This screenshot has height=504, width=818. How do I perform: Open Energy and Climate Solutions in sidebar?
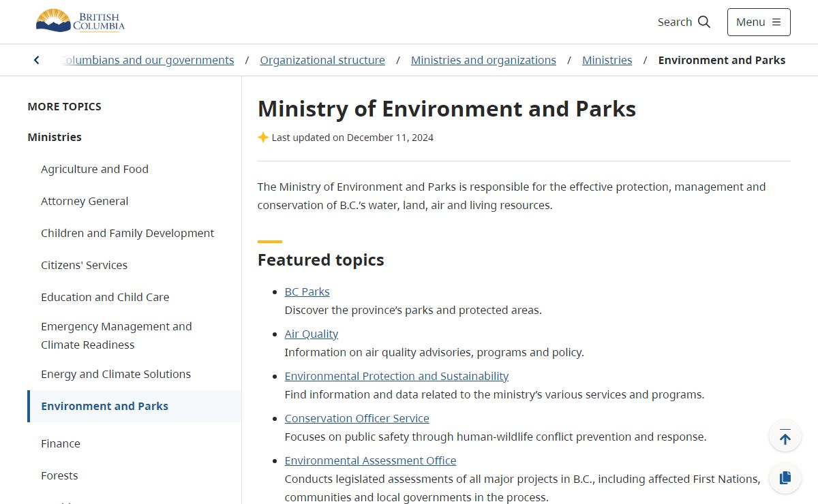tap(116, 374)
